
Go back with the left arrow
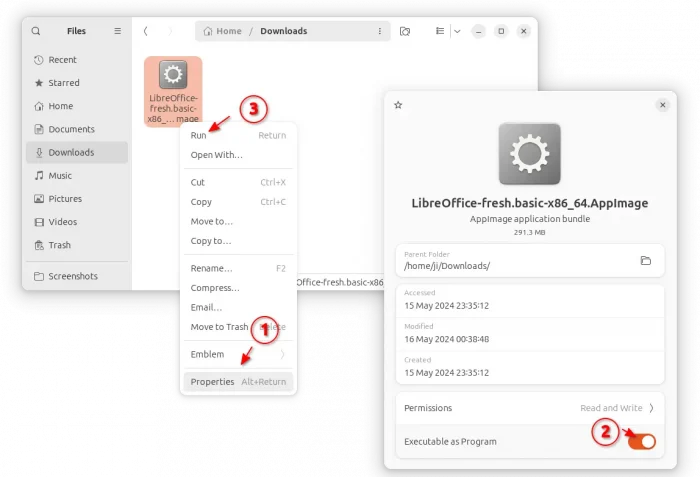tap(146, 31)
